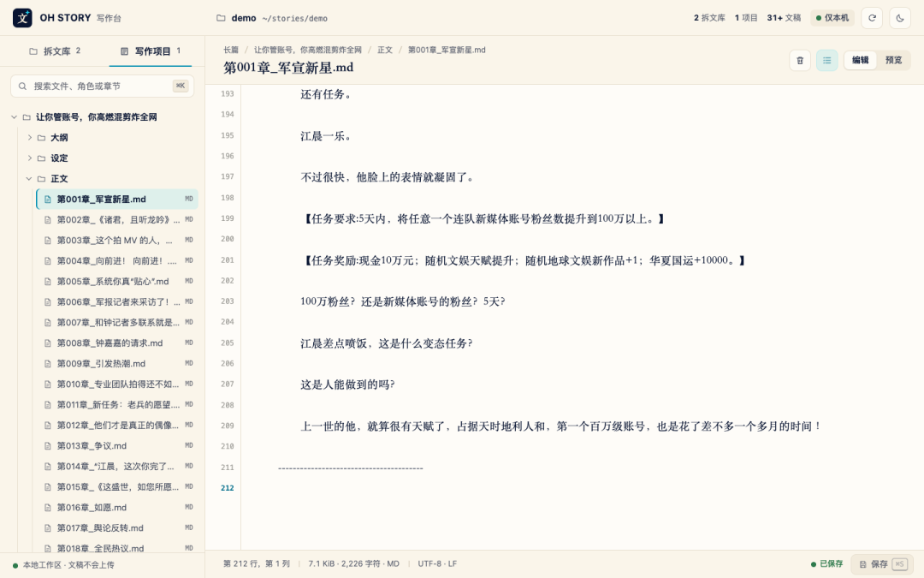
Task: Click the refresh icon in top bar
Action: [x=872, y=18]
